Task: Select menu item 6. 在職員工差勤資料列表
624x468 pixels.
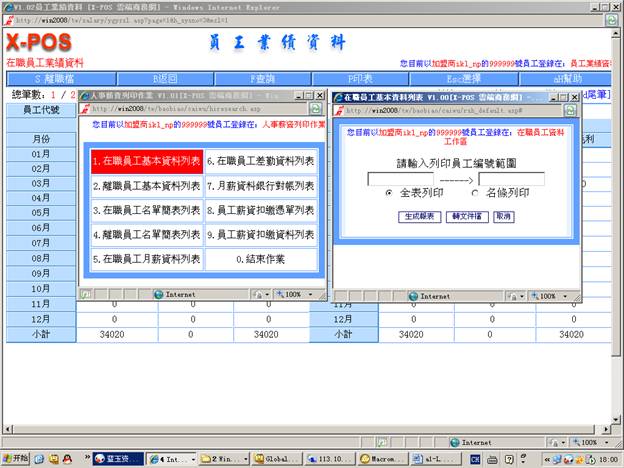Action: tap(262, 161)
